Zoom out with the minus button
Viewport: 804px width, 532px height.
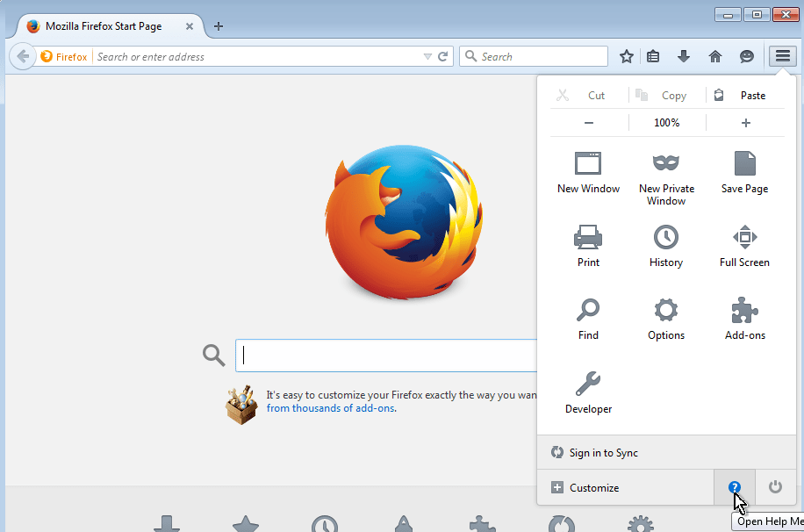click(589, 123)
